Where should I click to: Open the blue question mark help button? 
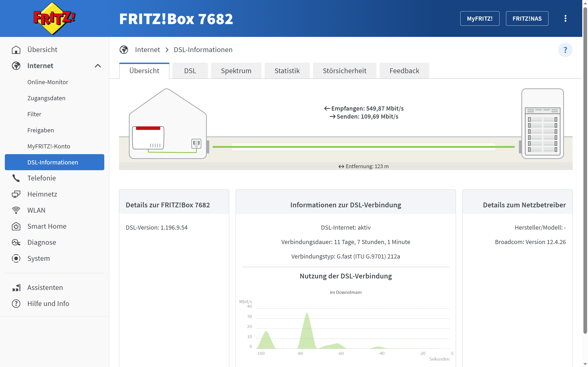565,50
